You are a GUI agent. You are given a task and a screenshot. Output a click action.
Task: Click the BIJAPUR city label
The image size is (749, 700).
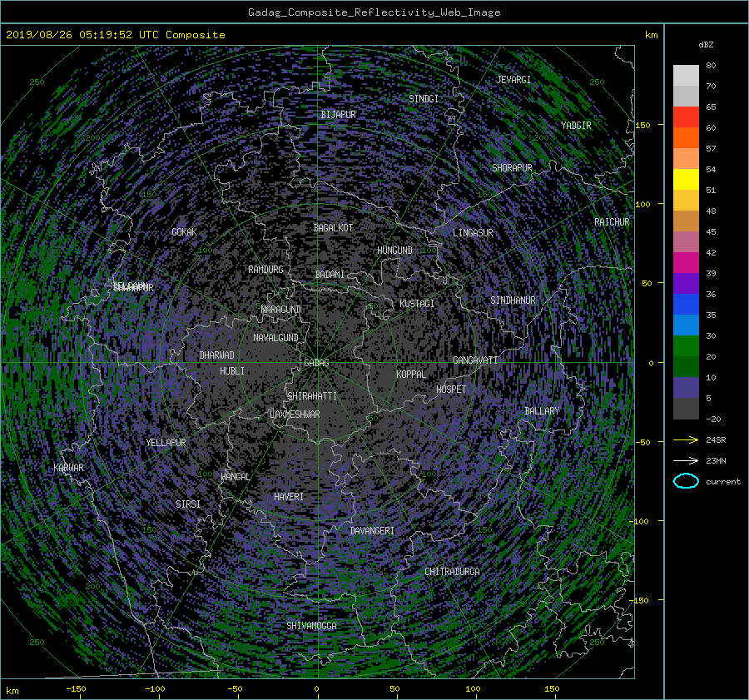point(338,115)
